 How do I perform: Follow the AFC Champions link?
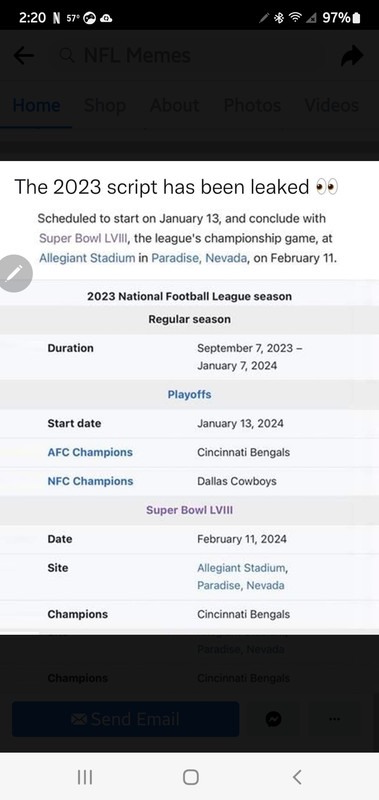[x=90, y=453]
